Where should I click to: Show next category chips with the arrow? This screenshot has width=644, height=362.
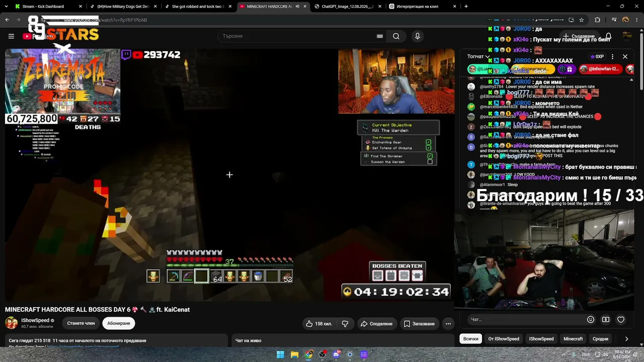tap(626, 339)
